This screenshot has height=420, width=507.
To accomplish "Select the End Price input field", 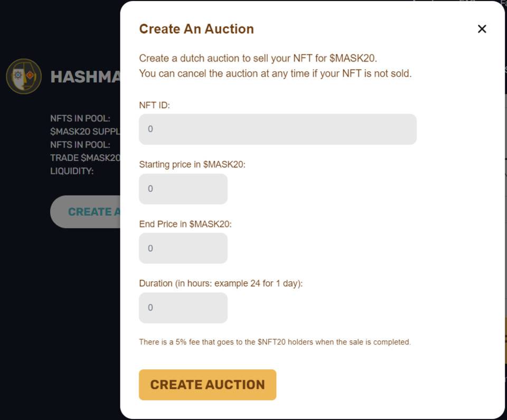I will (x=183, y=249).
